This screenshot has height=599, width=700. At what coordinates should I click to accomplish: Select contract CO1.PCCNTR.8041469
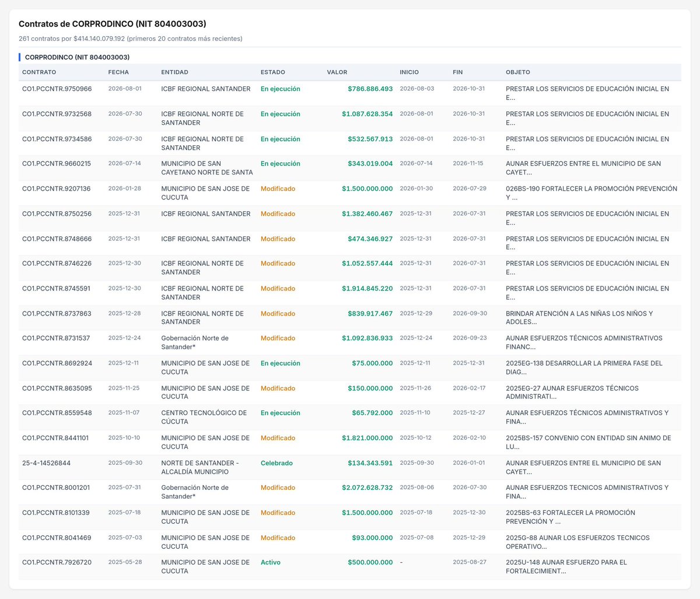57,538
